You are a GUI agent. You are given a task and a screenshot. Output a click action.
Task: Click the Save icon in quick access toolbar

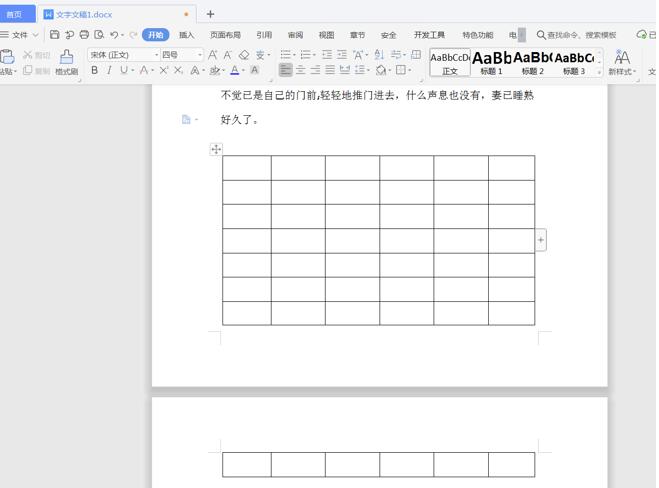pos(55,34)
